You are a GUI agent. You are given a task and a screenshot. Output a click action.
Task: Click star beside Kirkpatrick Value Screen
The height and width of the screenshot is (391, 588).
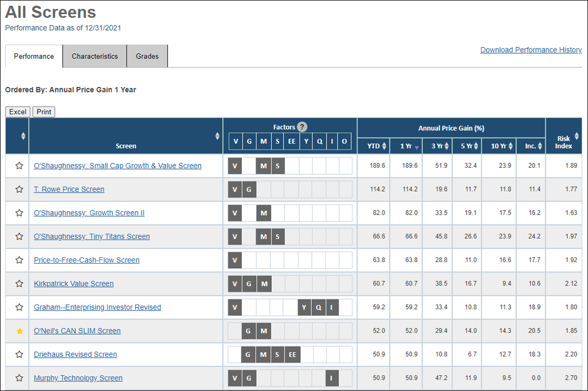coord(19,284)
